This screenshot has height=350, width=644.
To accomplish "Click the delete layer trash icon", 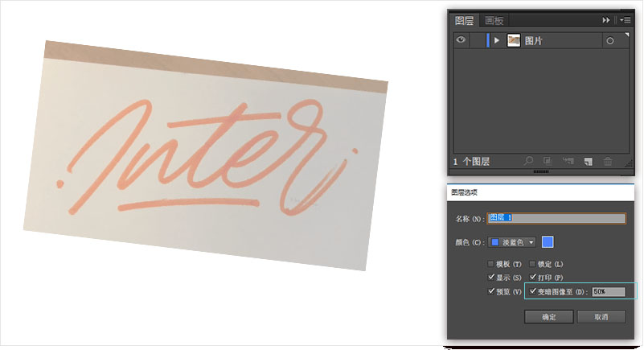I will [x=608, y=161].
